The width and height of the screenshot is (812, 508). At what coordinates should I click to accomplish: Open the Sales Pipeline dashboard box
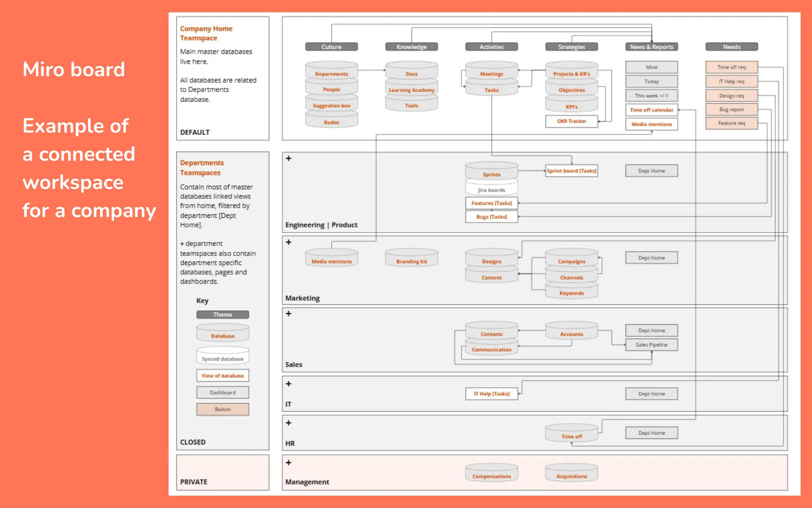(651, 344)
